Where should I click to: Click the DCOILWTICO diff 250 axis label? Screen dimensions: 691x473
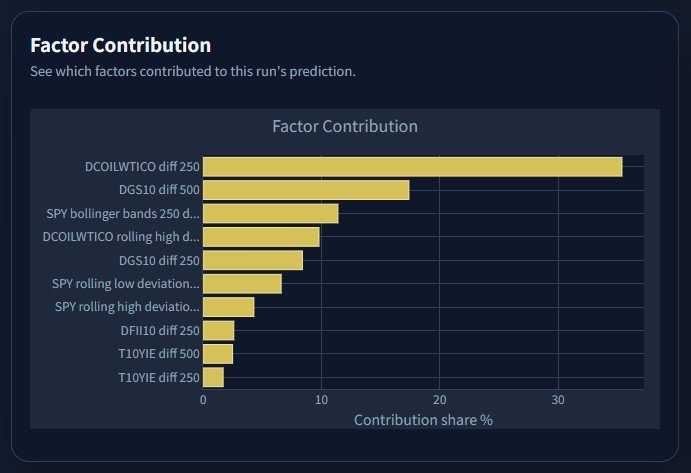point(142,167)
